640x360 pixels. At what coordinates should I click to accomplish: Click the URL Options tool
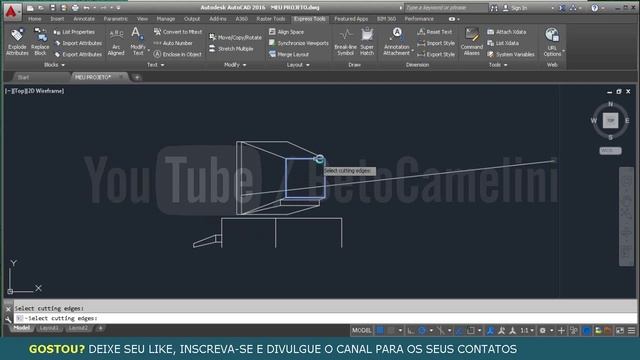[x=552, y=42]
